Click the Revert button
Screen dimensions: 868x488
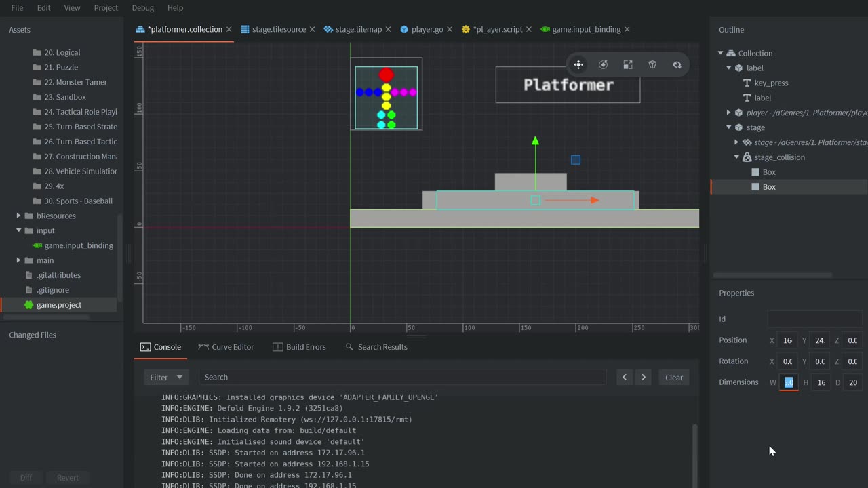68,478
